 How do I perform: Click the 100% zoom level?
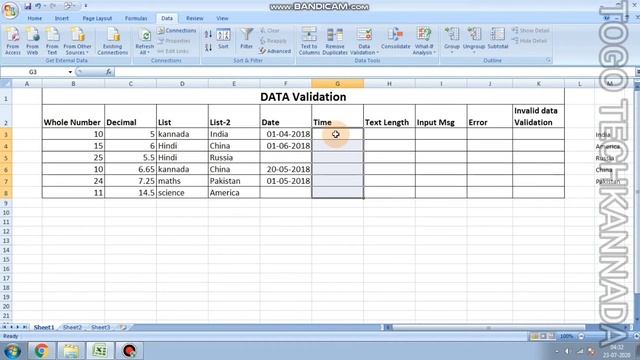point(566,336)
